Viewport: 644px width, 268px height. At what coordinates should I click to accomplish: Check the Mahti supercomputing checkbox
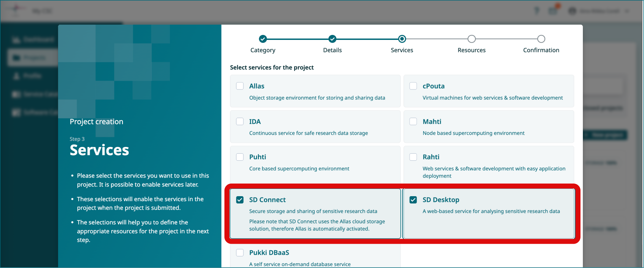click(x=413, y=121)
